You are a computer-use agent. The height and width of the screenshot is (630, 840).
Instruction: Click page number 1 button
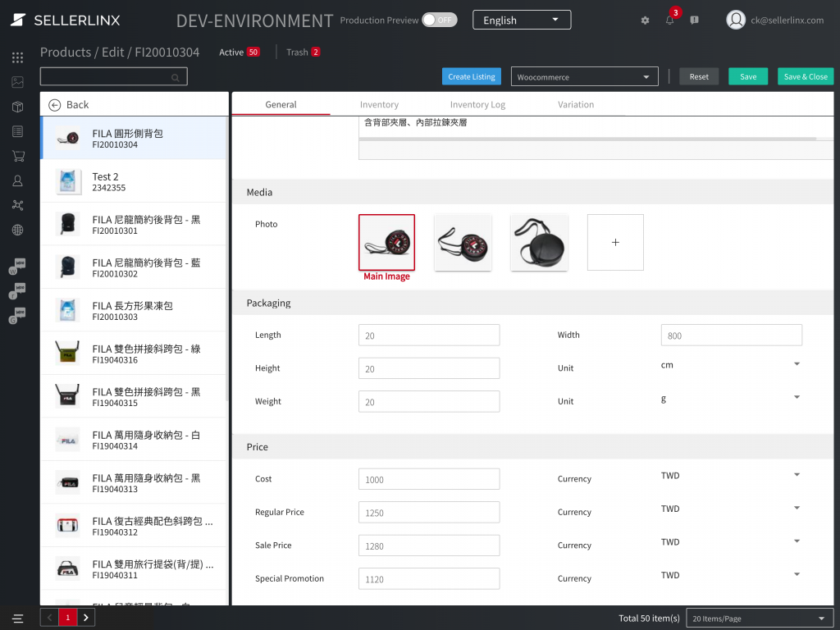68,618
